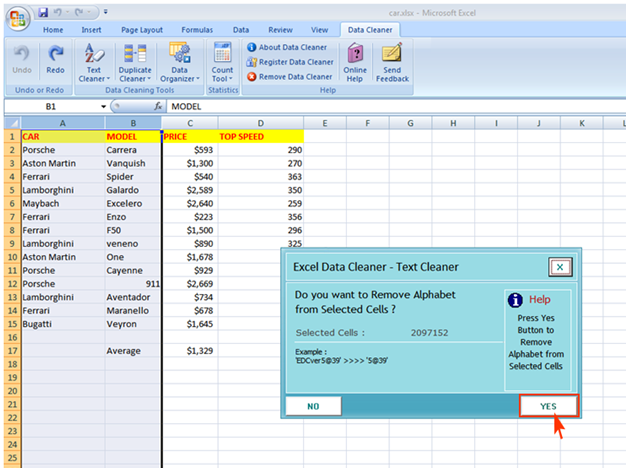Open the Duplicate Cleaner tool menu
The image size is (628, 470).
(135, 62)
